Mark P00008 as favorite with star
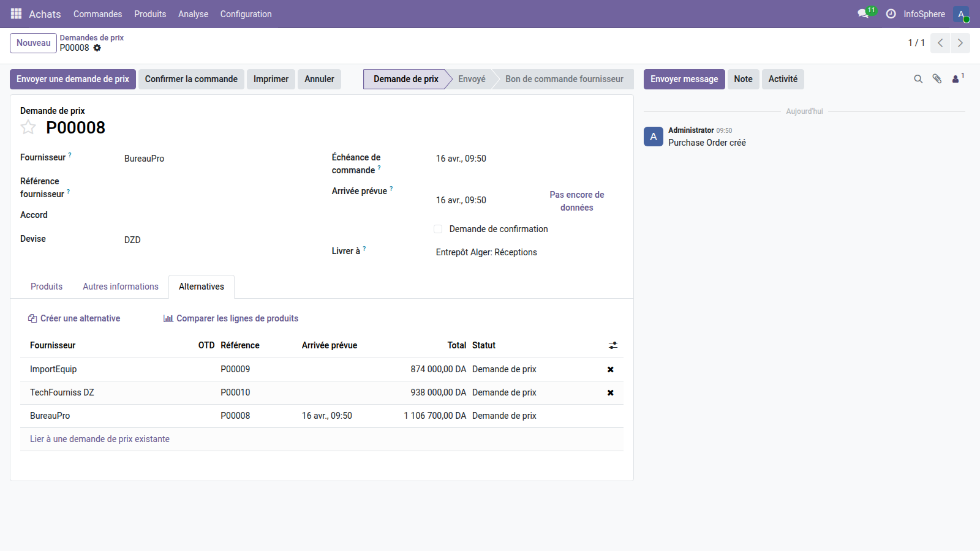The height and width of the screenshot is (551, 980). coord(28,127)
